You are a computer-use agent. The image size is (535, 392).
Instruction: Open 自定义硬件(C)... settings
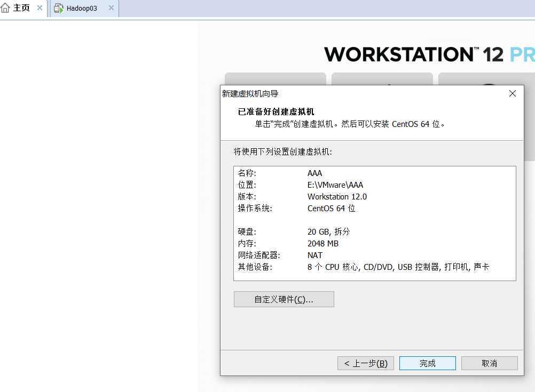(x=284, y=299)
